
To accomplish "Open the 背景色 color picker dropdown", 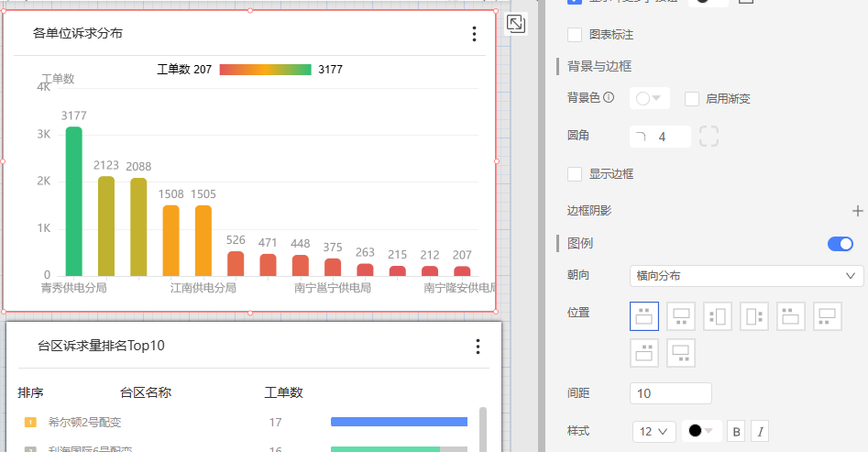I will pyautogui.click(x=649, y=98).
